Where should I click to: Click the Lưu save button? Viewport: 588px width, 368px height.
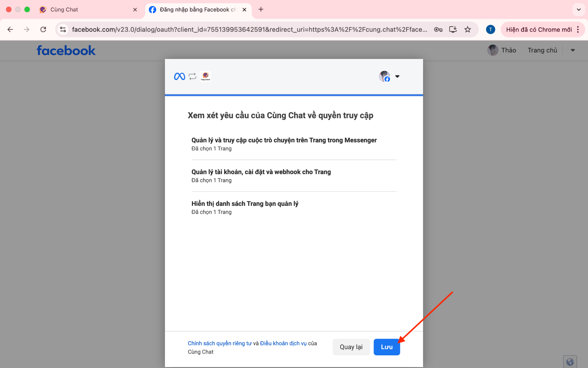[x=386, y=347]
